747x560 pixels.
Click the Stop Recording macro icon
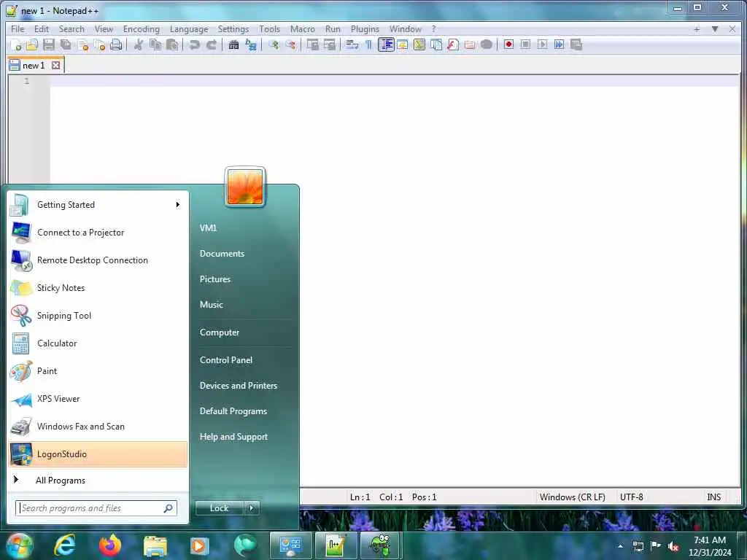pyautogui.click(x=525, y=44)
